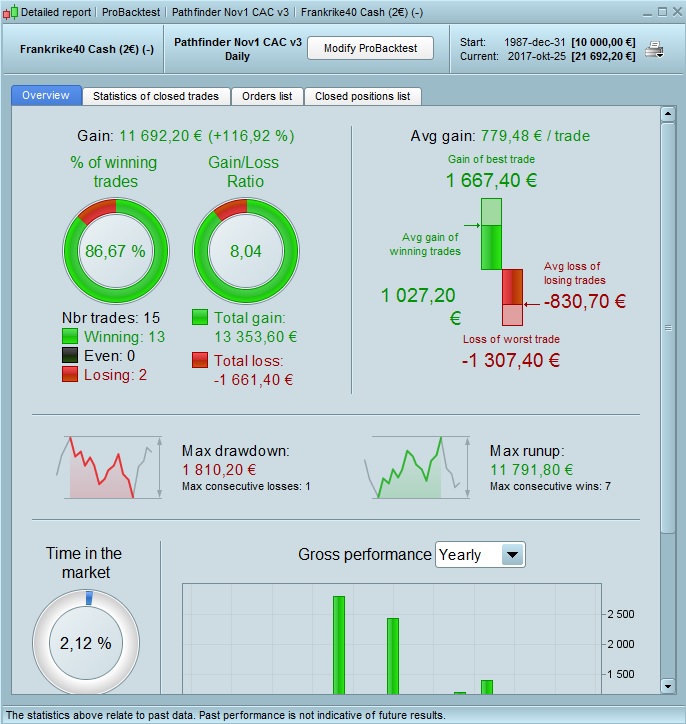
Task: Click the 1 027,20 average winning gain value
Action: [418, 296]
